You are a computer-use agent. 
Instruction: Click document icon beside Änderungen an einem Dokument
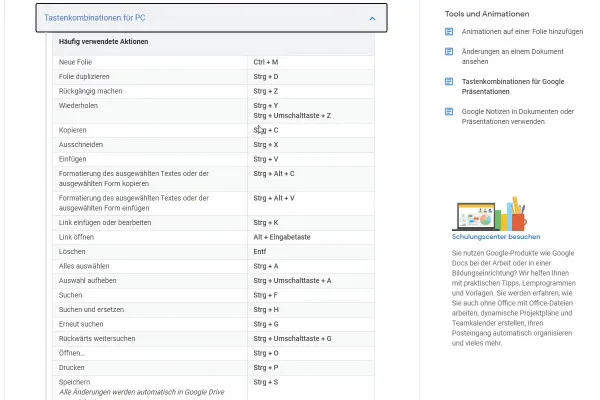[x=449, y=52]
